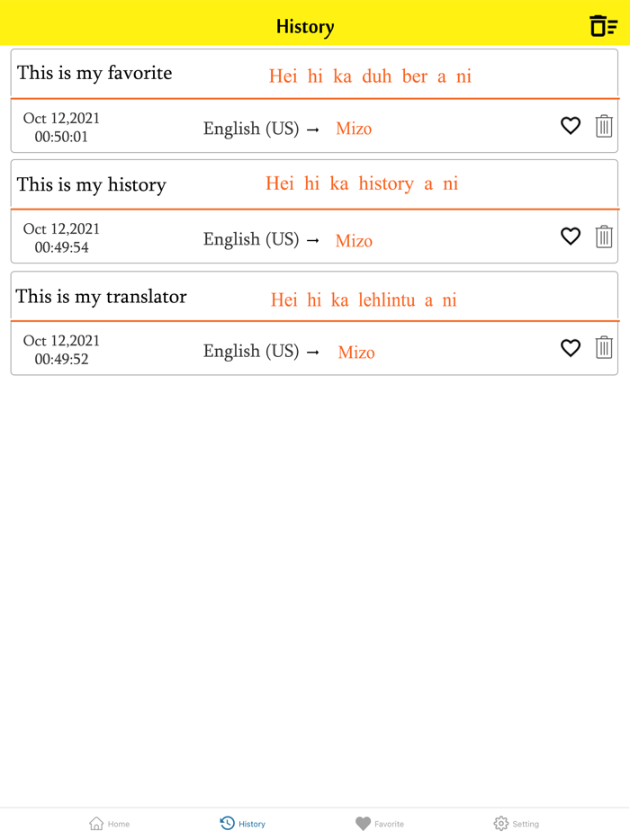Select the Home tab icon

[x=95, y=823]
